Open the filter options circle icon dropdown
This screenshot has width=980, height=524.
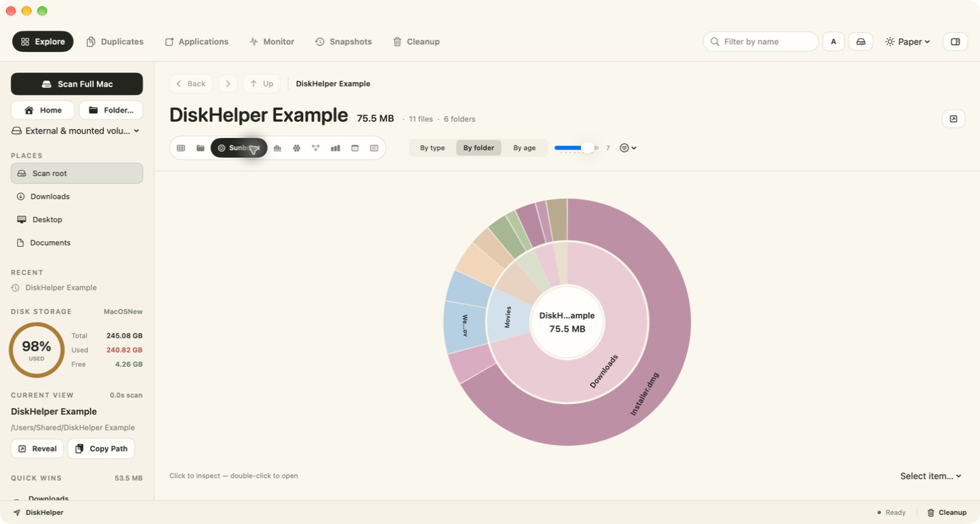coord(628,148)
